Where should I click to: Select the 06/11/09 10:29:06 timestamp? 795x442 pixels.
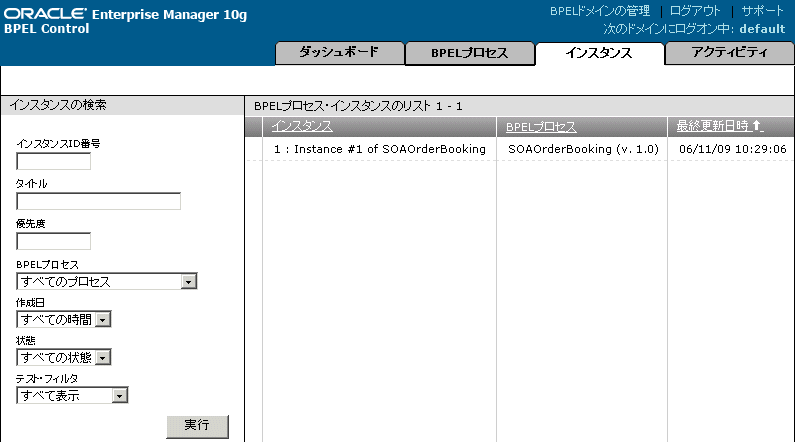click(733, 149)
